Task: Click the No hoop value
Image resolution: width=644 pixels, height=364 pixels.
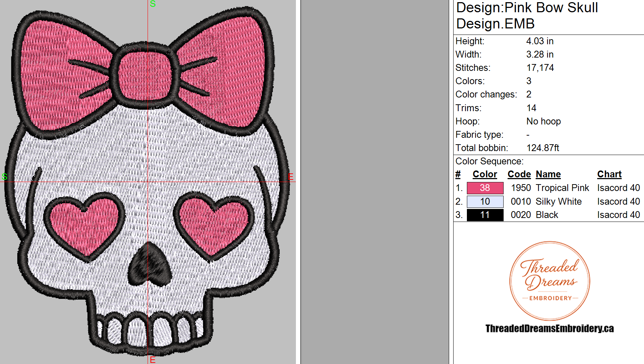Action: 544,121
